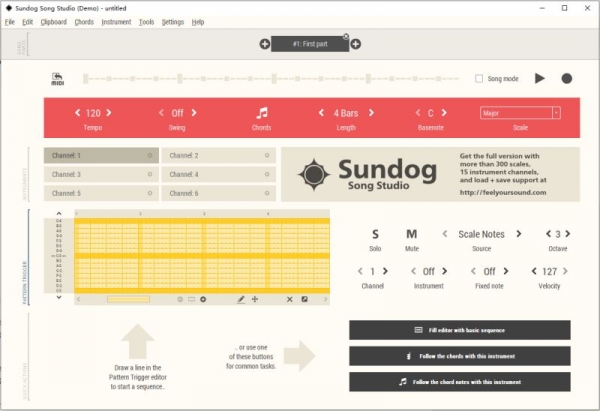
Task: Add a song part after First part
Action: [355, 44]
